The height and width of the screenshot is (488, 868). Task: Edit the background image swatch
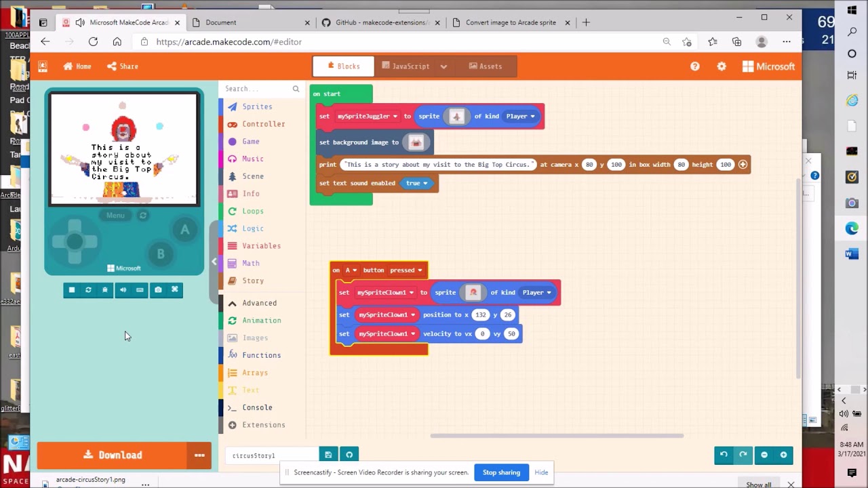[416, 142]
